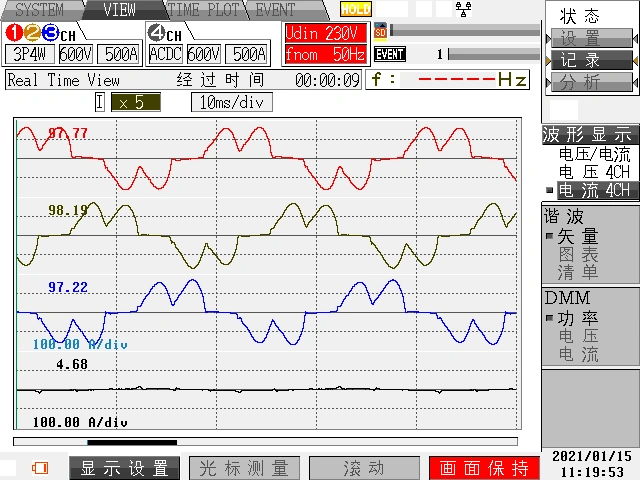Screen dimensions: 640x480
Task: Click the 滚动 scroll button
Action: point(364,468)
